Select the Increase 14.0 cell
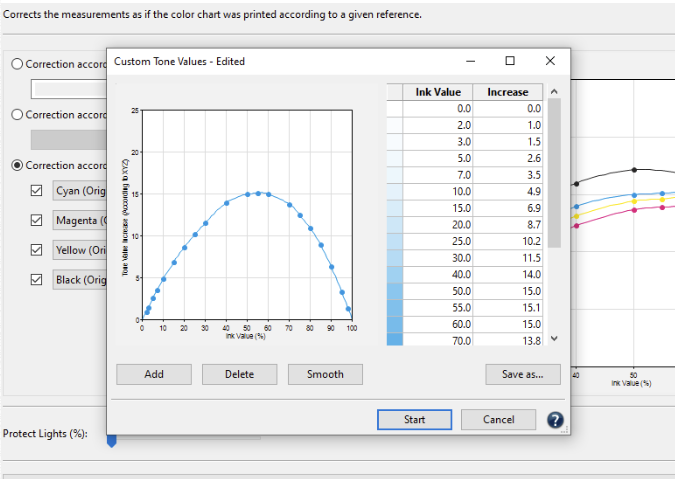The width and height of the screenshot is (675, 479). 508,275
